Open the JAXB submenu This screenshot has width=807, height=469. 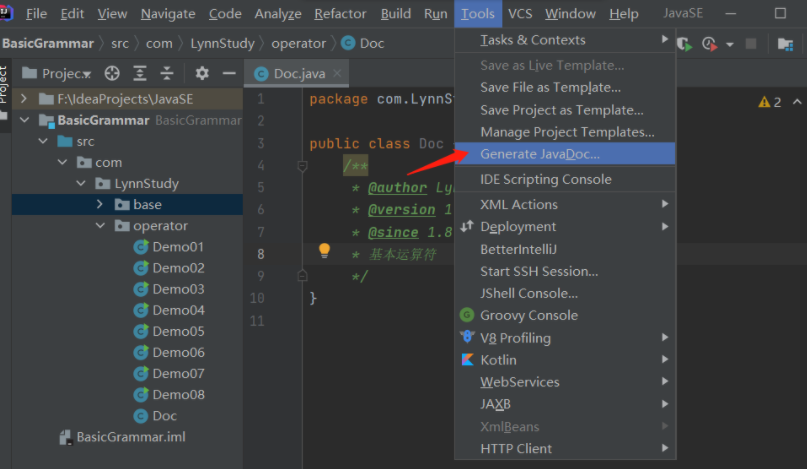pos(565,404)
